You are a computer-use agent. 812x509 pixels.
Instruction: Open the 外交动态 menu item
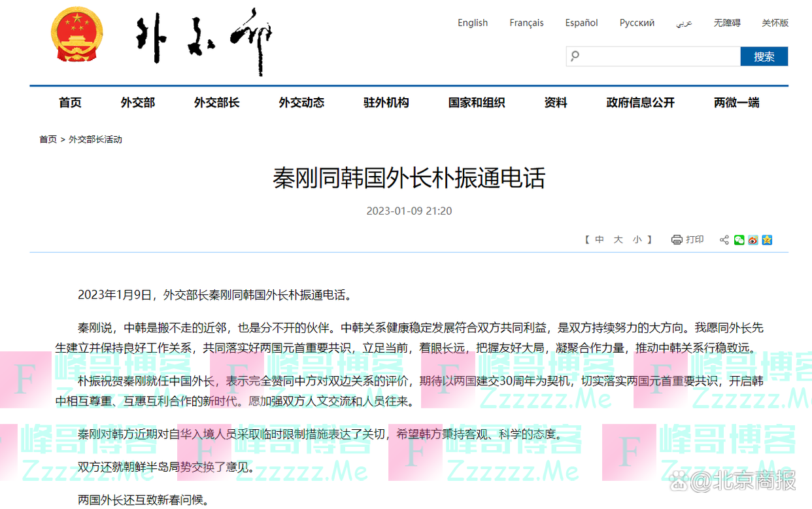301,103
